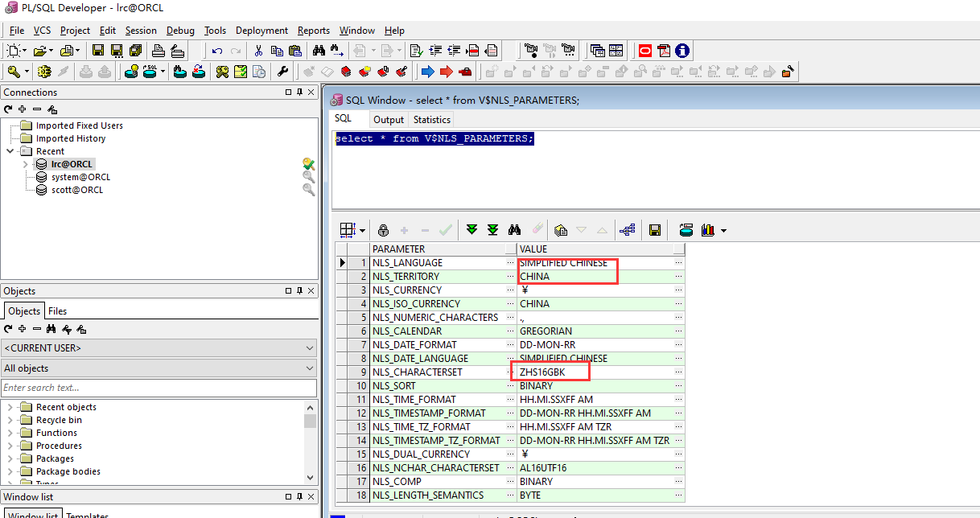Screen dimensions: 980x518
Task: Toggle the pin on Objects panel
Action: point(300,291)
